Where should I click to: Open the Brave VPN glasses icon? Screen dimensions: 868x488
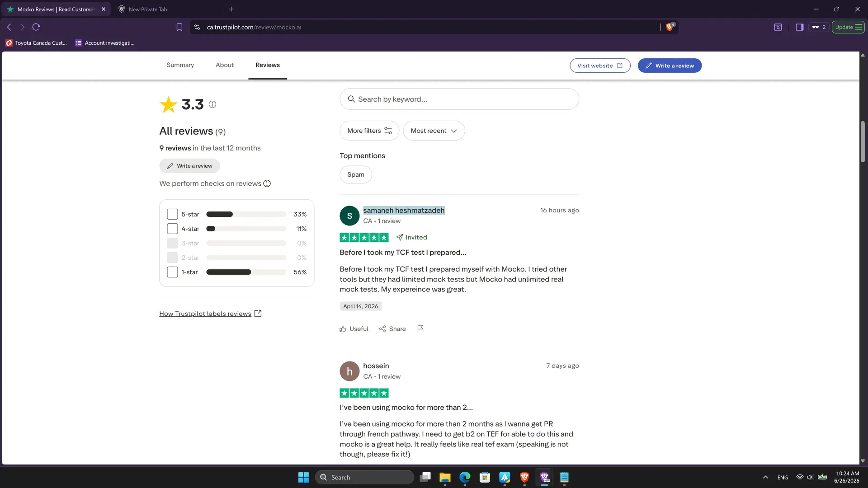coord(819,27)
